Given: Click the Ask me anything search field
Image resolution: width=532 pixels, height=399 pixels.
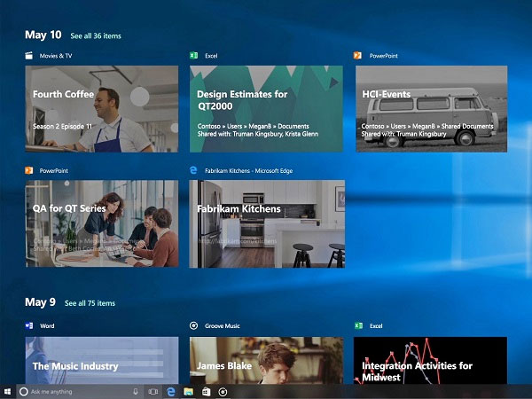Looking at the screenshot, I should point(79,392).
